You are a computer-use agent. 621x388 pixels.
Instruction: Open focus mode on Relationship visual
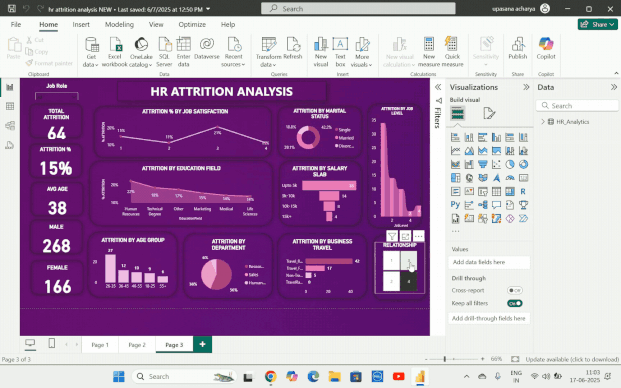405,236
